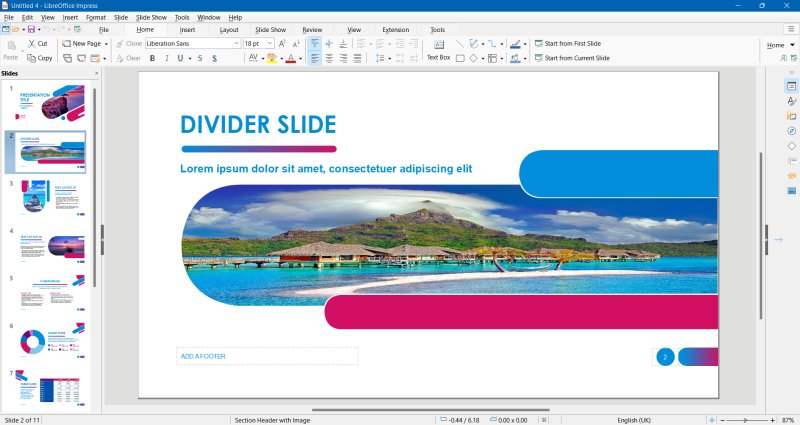Expand the New Page dropdown arrow
This screenshot has width=800, height=425.
[107, 44]
